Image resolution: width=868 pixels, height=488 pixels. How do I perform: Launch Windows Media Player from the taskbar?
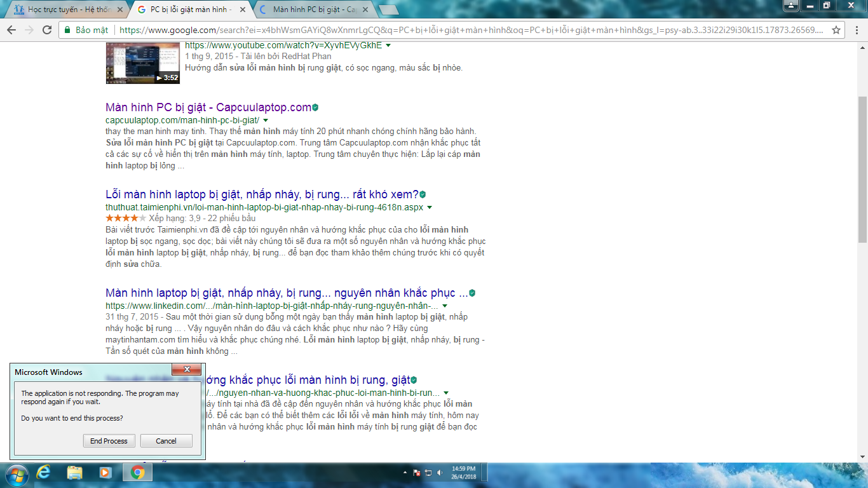[x=105, y=473]
